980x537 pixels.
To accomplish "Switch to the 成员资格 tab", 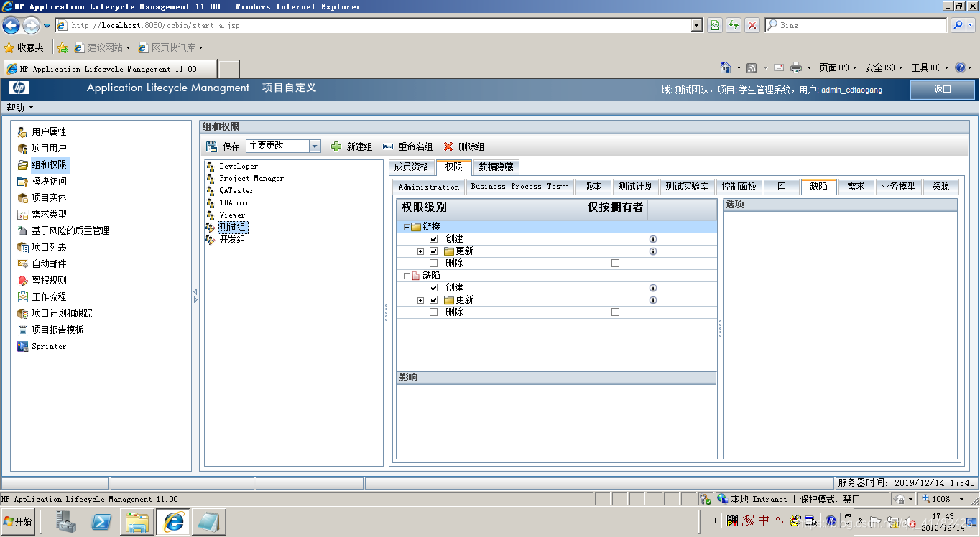I will (x=412, y=167).
